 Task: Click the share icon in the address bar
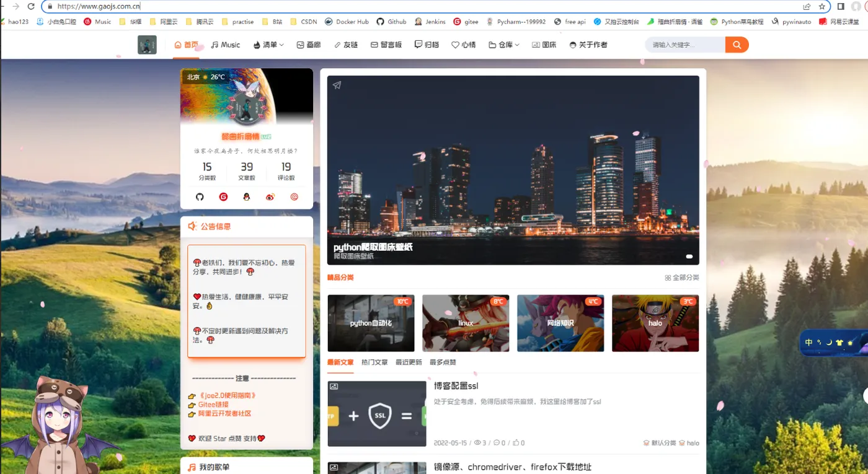[807, 6]
